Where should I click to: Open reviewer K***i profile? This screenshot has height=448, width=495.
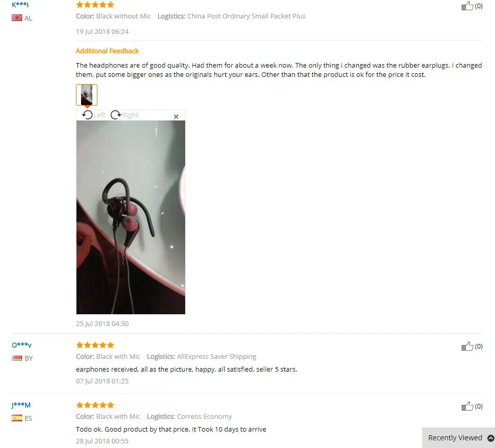[20, 5]
